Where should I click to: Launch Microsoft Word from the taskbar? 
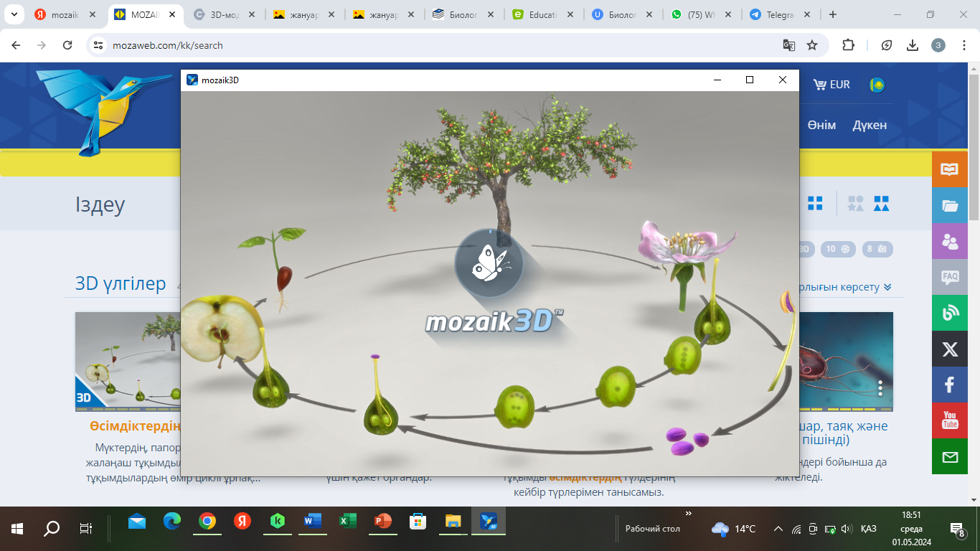tap(312, 522)
